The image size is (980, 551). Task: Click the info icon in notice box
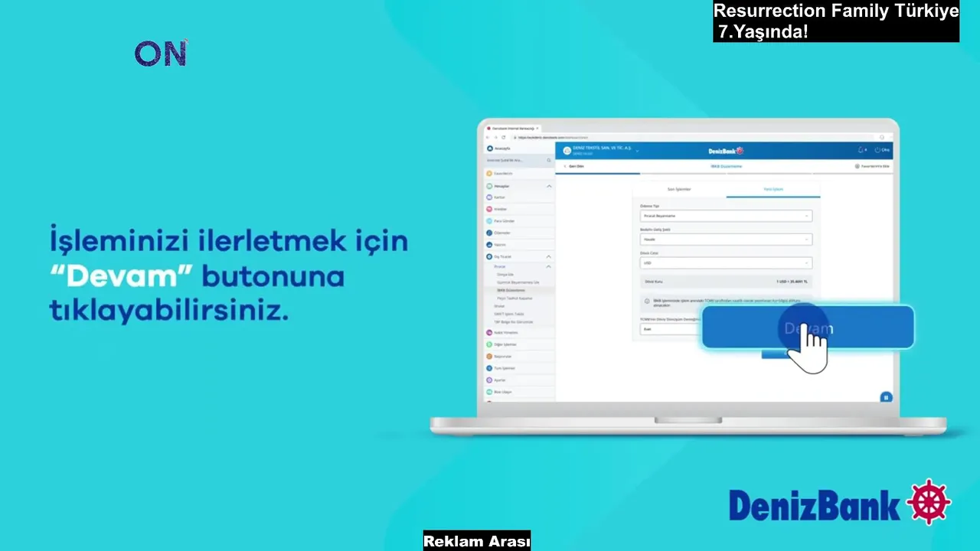[647, 301]
